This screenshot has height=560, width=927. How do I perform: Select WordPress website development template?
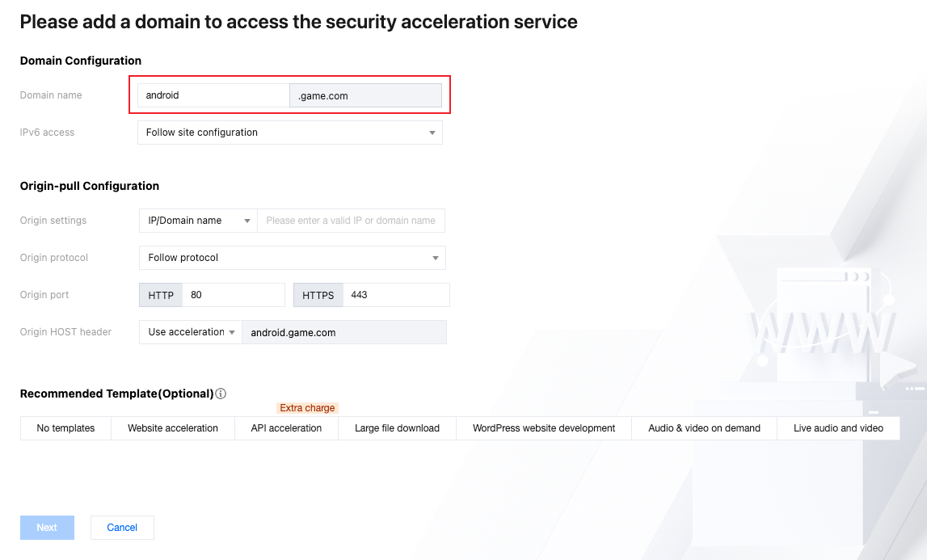coord(544,428)
